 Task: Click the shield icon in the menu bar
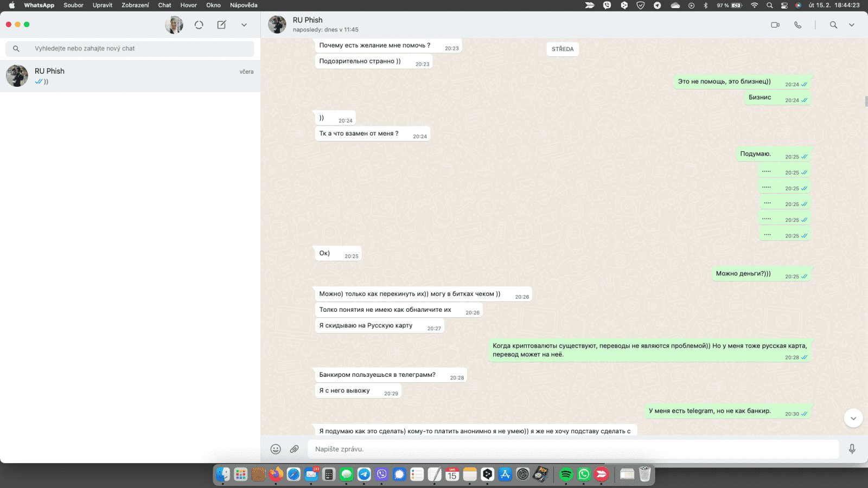(x=641, y=5)
